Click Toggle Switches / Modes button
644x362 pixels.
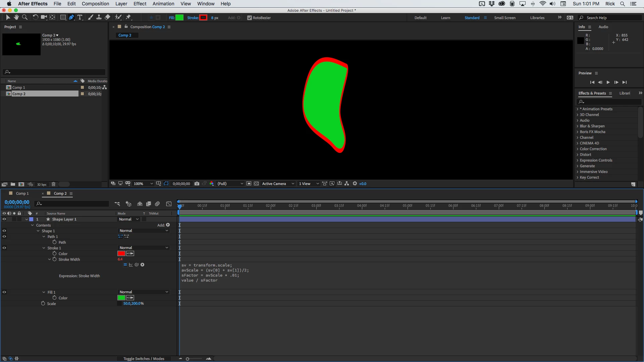[x=144, y=359]
